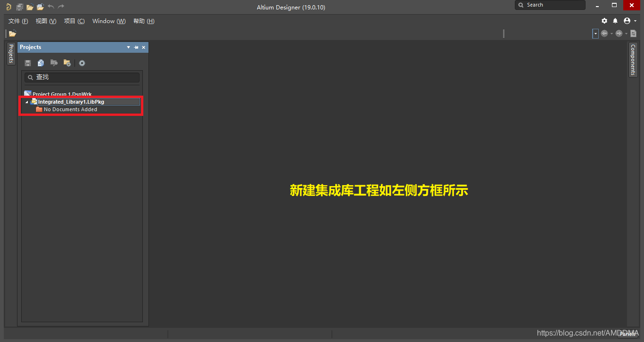This screenshot has width=644, height=342.
Task: Open the notifications bell icon
Action: point(615,21)
